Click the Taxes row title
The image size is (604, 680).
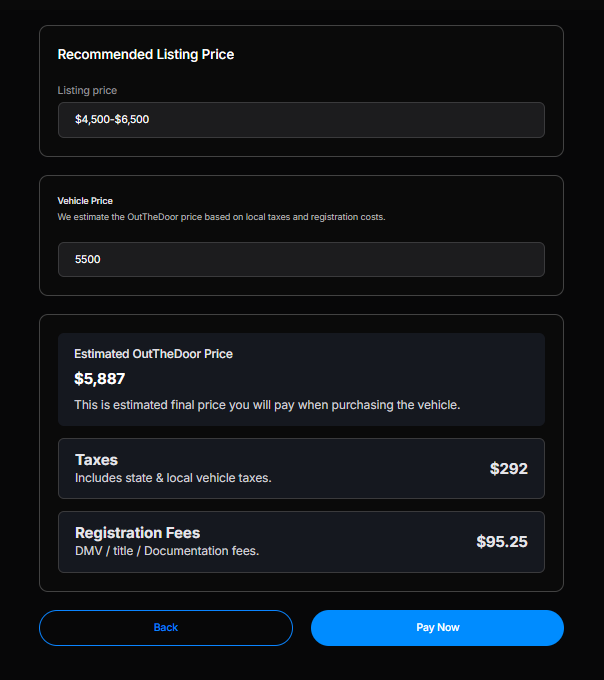tap(96, 460)
